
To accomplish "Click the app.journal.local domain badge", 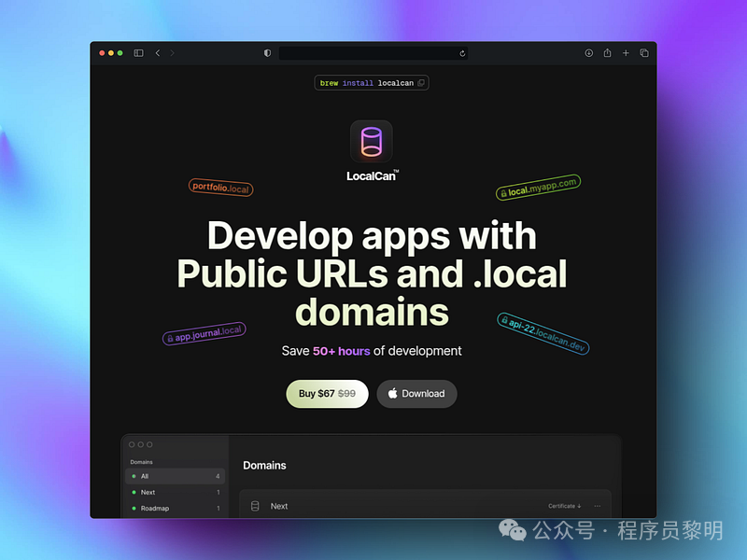I will point(204,333).
